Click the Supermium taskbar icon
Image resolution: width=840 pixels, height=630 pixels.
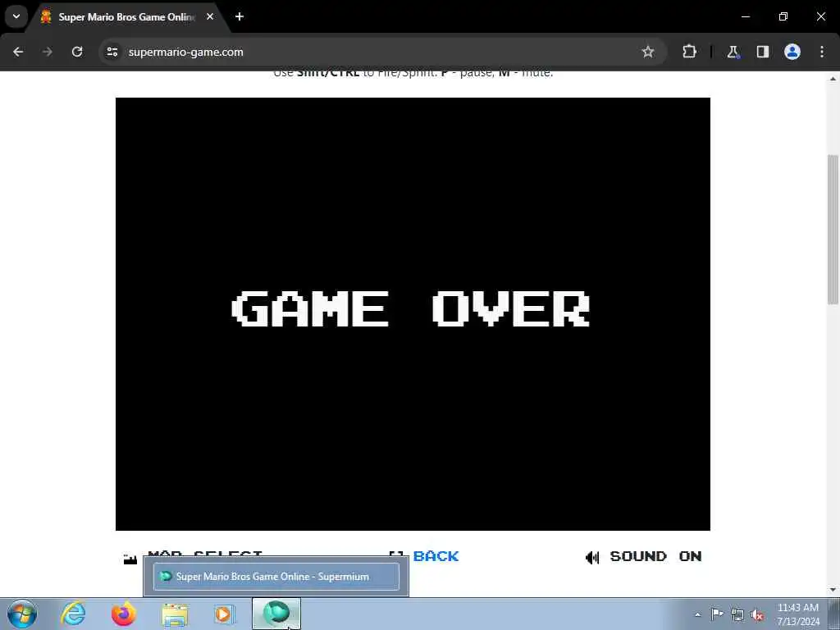pyautogui.click(x=276, y=614)
